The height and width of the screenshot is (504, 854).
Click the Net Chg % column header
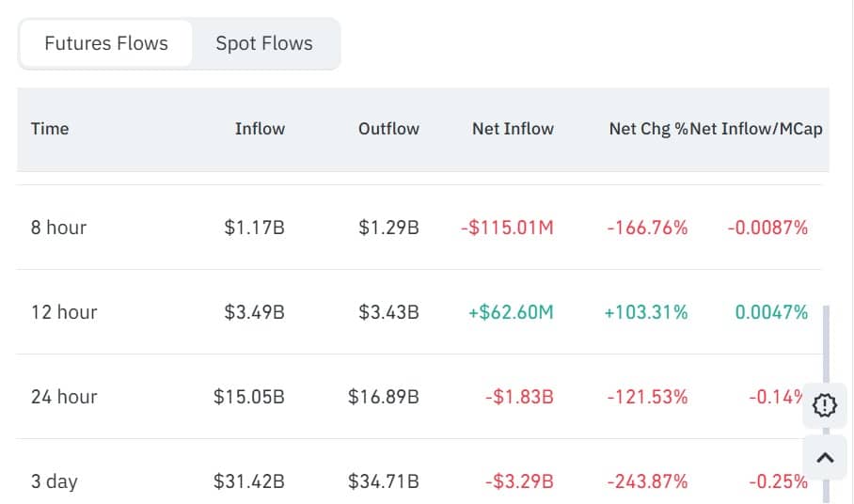tap(647, 129)
